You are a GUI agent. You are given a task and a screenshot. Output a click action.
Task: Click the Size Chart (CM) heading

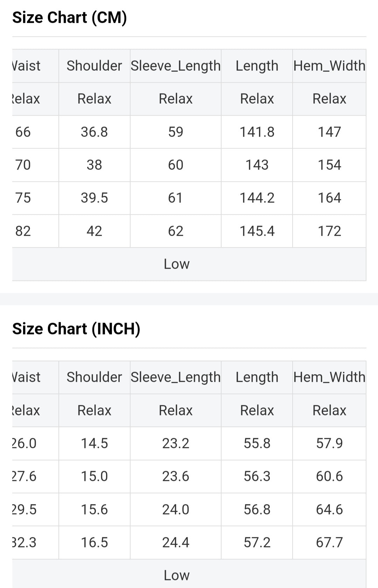click(69, 18)
